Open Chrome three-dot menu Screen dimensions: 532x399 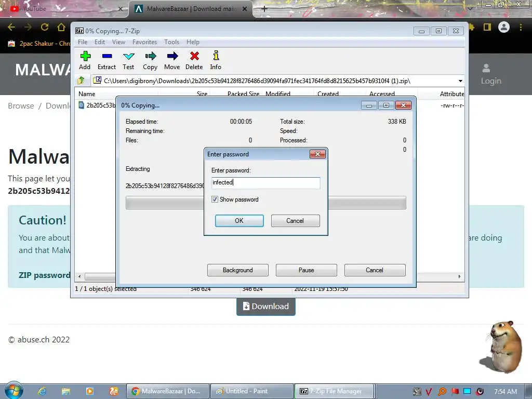pyautogui.click(x=521, y=27)
